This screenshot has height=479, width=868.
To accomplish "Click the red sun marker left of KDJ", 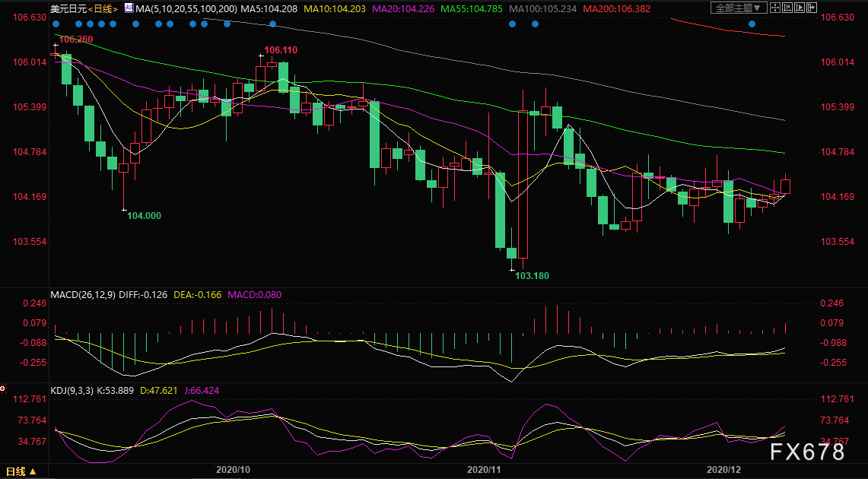I will [3, 389].
